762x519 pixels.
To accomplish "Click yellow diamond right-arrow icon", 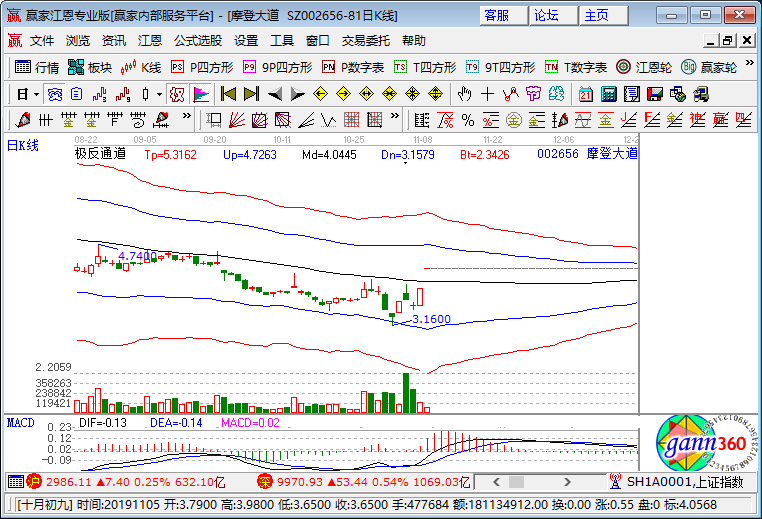I will 343,94.
